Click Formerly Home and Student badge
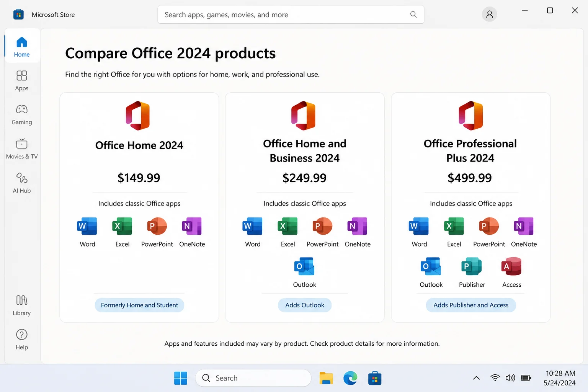Screen dimensions: 588x392 [139, 305]
